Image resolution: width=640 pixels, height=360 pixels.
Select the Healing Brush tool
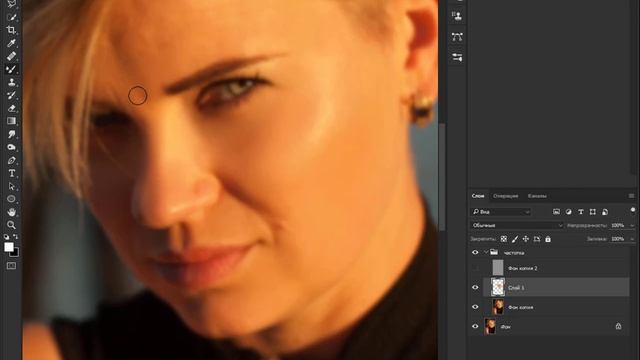point(11,56)
